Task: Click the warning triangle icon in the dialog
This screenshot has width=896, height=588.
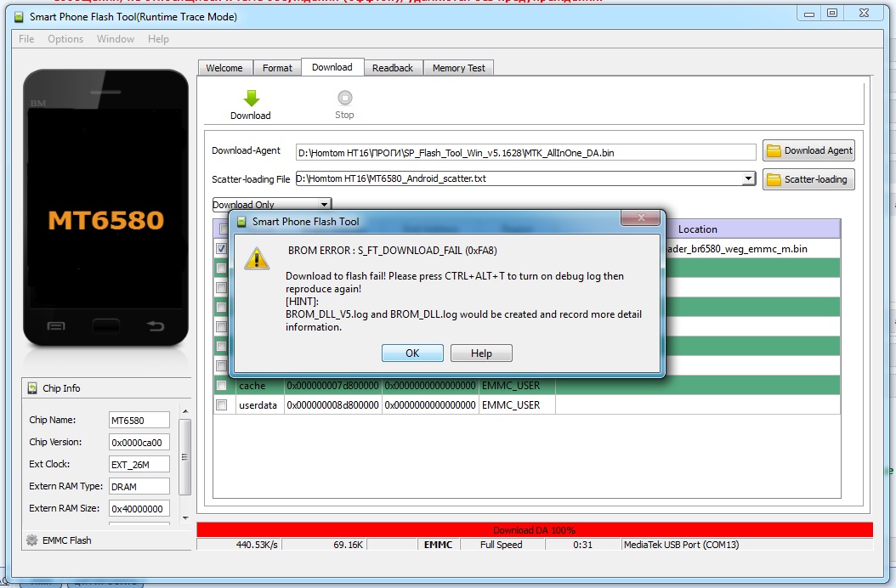Action: (x=257, y=259)
